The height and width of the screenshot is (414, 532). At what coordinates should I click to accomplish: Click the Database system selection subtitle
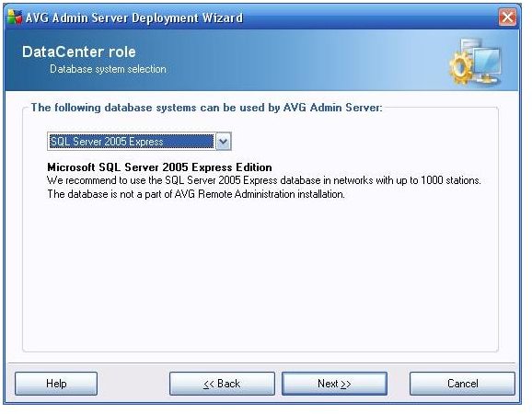tap(108, 69)
